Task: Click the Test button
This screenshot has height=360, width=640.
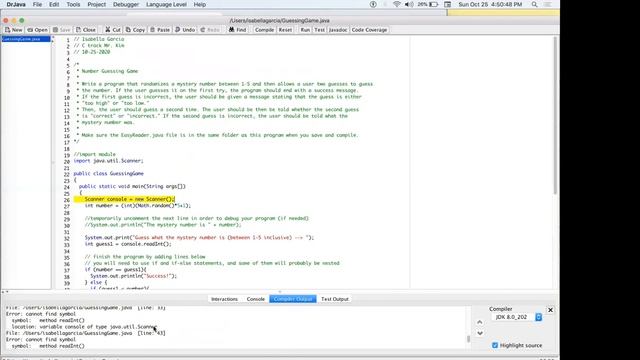Action: [319, 30]
